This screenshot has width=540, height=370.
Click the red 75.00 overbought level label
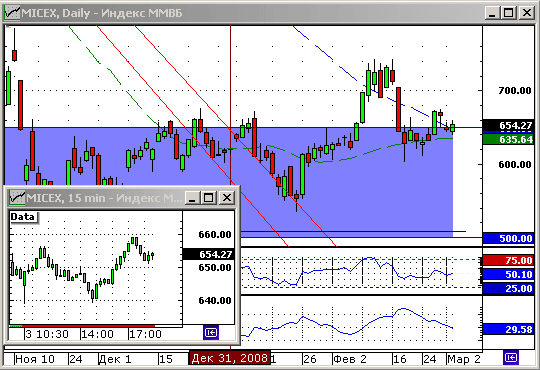click(508, 260)
